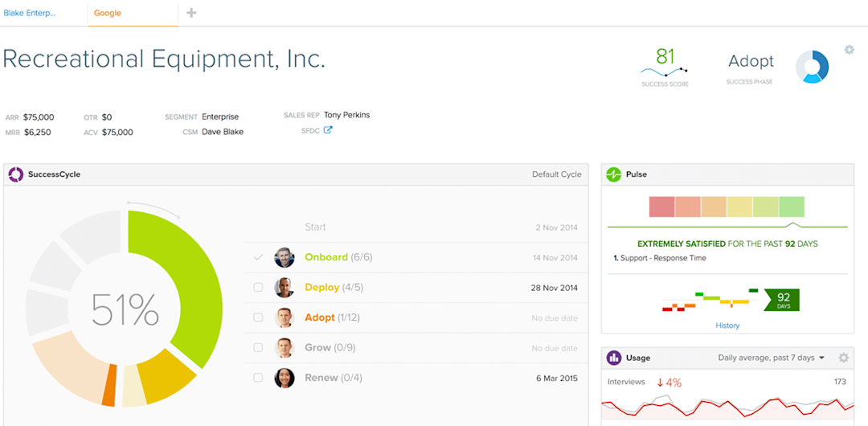The width and height of the screenshot is (868, 426).
Task: Open the Deploy (4/5) phase
Action: tap(334, 288)
